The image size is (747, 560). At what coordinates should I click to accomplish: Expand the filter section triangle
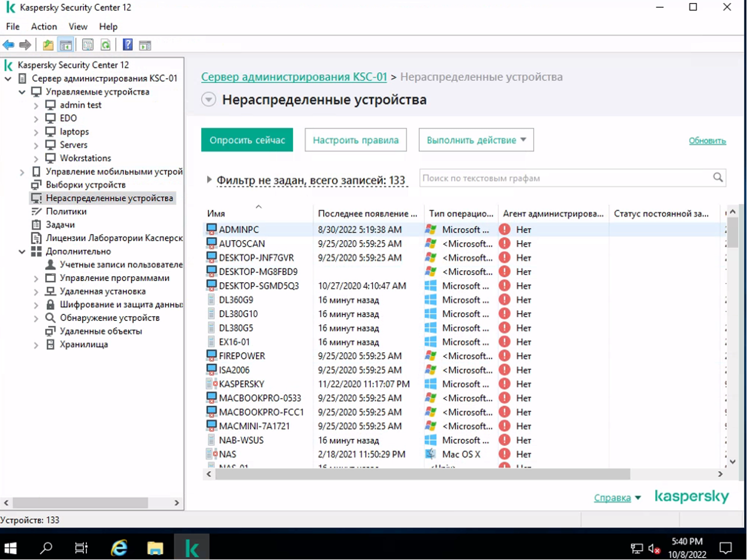(209, 180)
